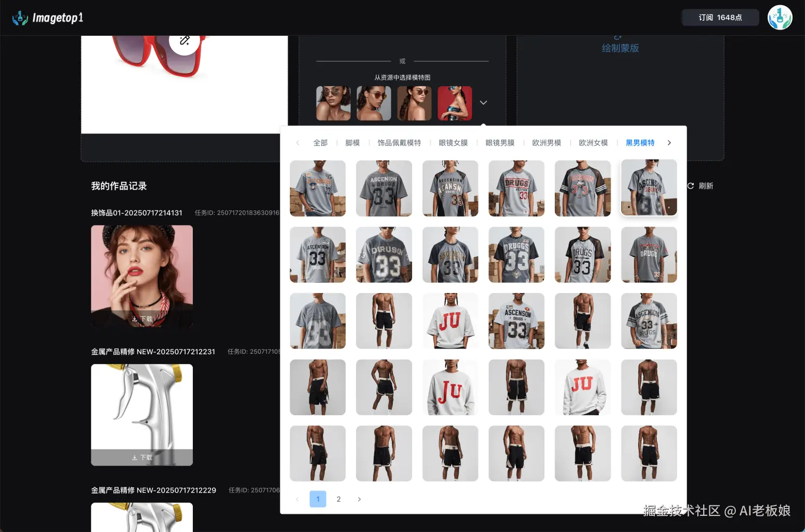Click 金属产品精修 NEW-20250717212229 work title
Screen dimensions: 805x532
[154, 490]
